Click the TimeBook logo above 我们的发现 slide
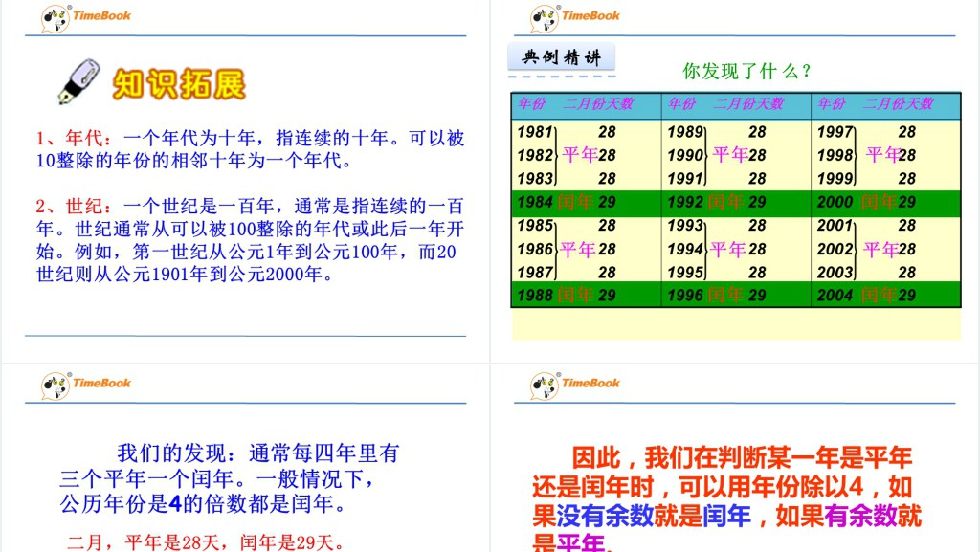 tap(86, 385)
